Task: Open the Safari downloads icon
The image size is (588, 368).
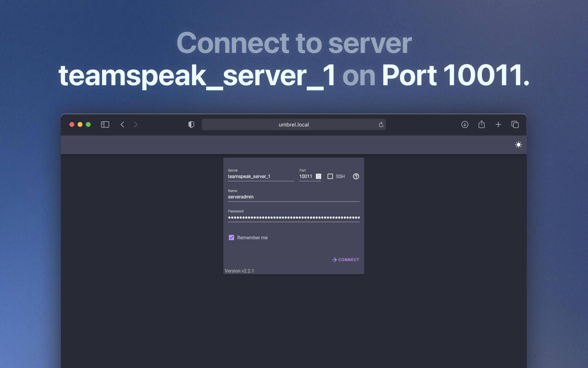Action: point(465,125)
